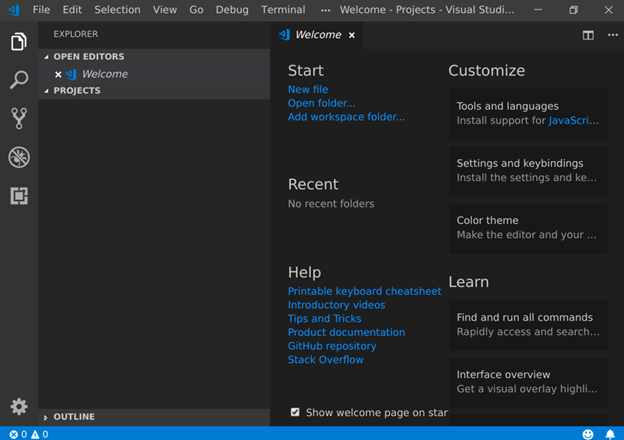Screen dimensions: 624x440
Task: Close the Welcome tab with its X
Action: click(351, 35)
